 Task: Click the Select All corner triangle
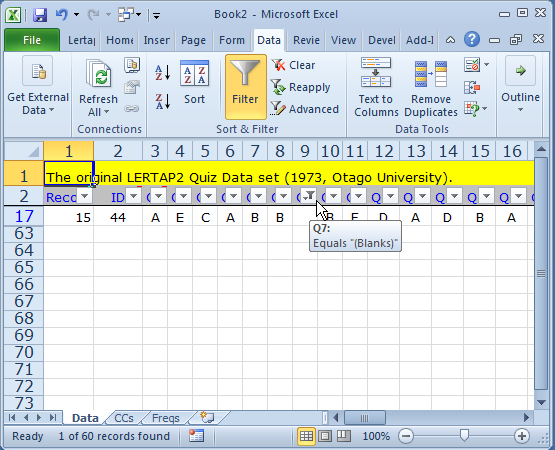(24, 151)
